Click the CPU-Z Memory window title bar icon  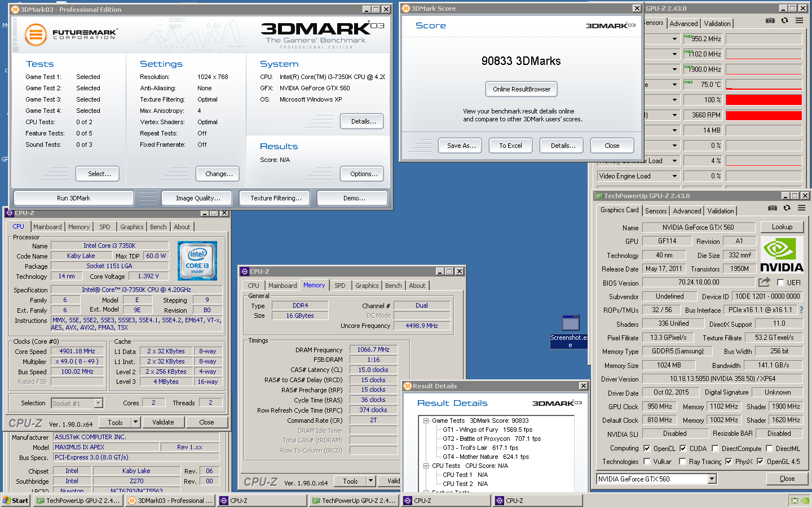coord(245,271)
